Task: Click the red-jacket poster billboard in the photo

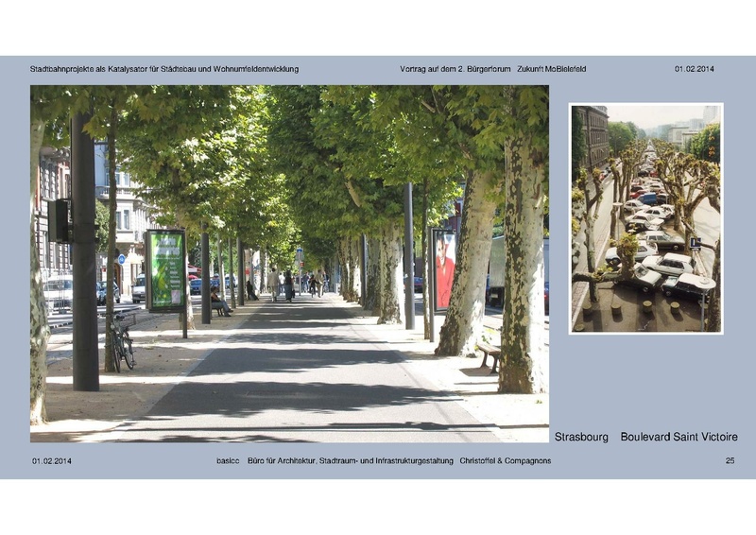Action: coord(444,270)
